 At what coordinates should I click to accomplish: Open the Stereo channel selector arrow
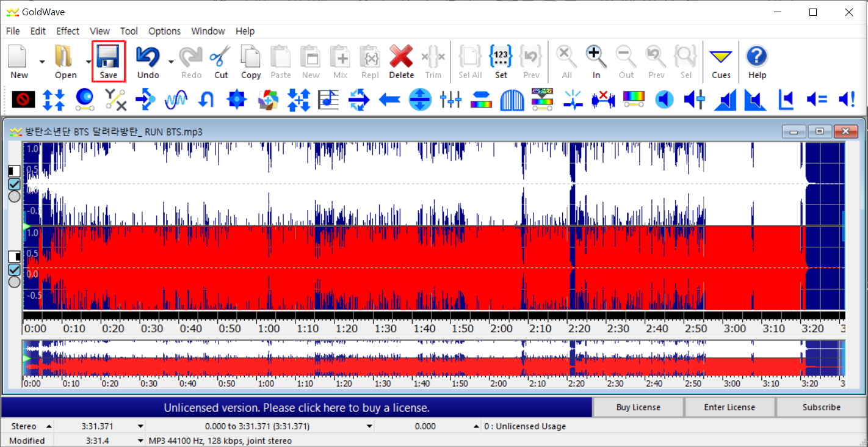49,426
